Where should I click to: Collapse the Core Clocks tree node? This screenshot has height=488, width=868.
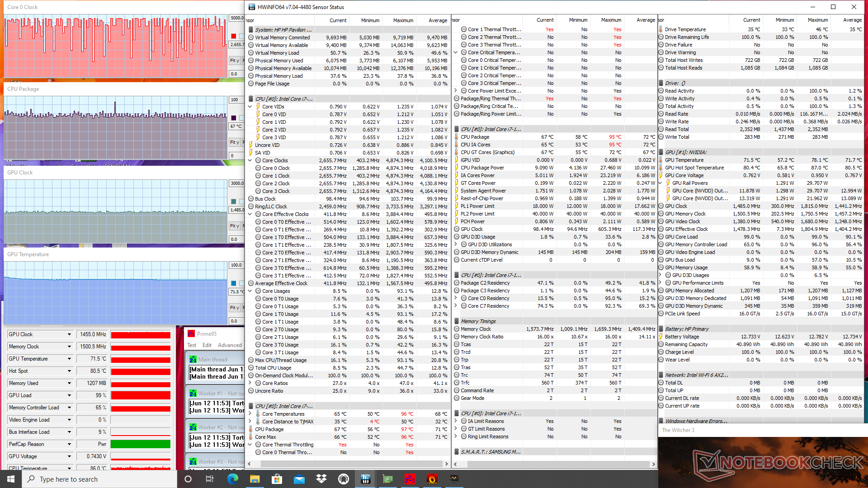(250, 160)
